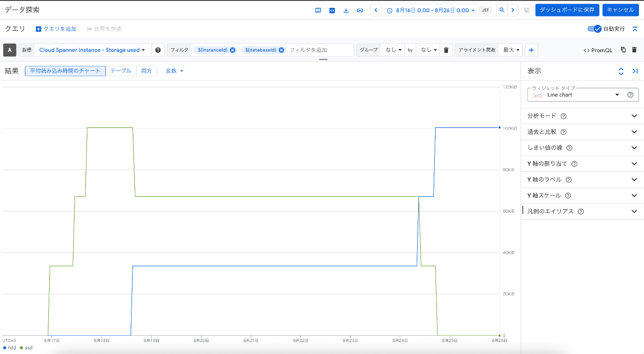The height and width of the screenshot is (354, 644).
Task: Open help for widget type
Action: tap(630, 95)
